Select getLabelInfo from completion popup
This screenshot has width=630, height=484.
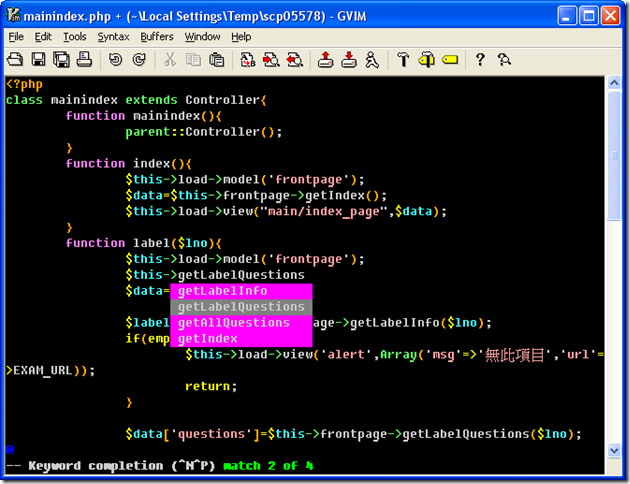[241, 291]
